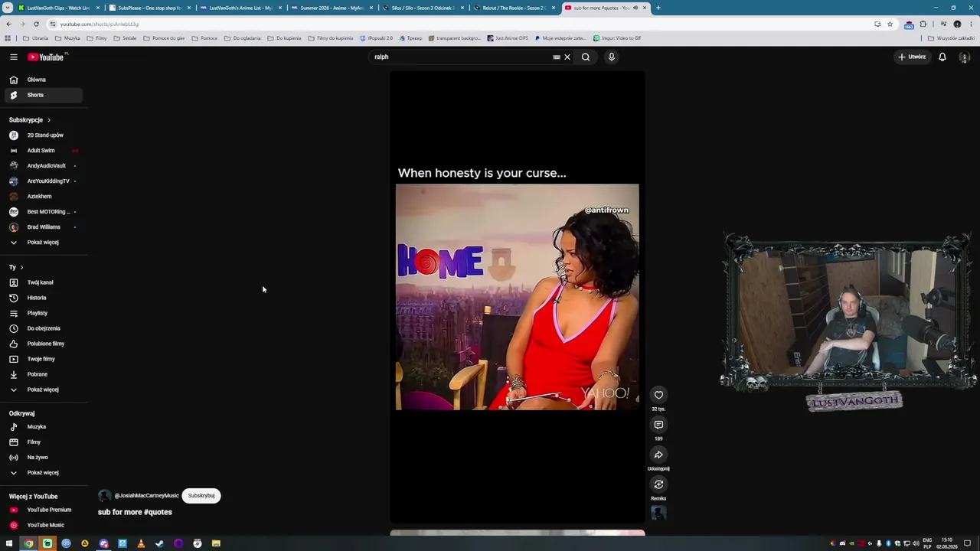Expand the Subskrypcje section

[x=30, y=120]
